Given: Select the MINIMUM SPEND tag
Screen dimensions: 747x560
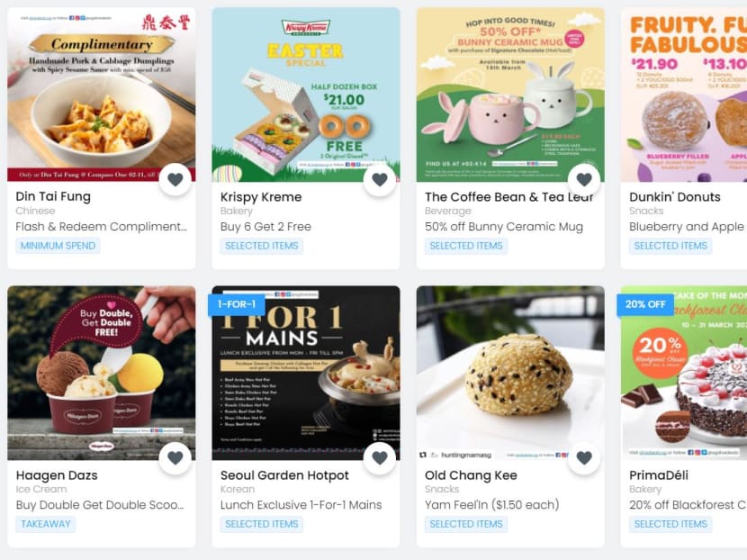Looking at the screenshot, I should 58,246.
